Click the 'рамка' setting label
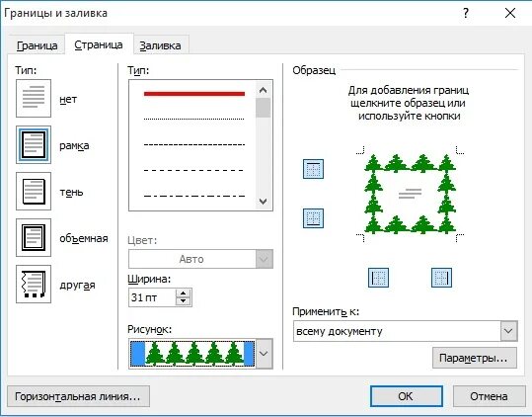532x417 pixels. pos(74,145)
